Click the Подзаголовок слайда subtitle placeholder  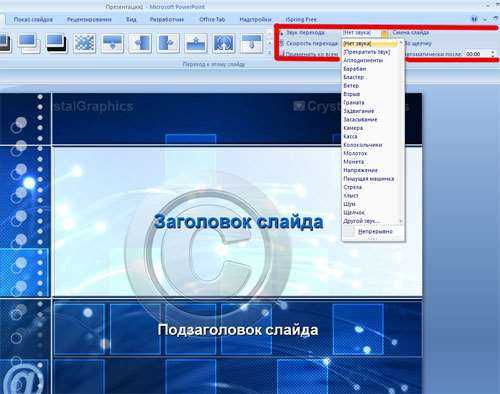pyautogui.click(x=238, y=330)
